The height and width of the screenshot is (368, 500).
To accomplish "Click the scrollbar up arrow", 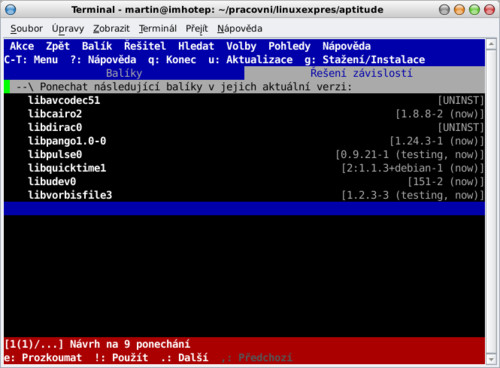I will [x=491, y=44].
